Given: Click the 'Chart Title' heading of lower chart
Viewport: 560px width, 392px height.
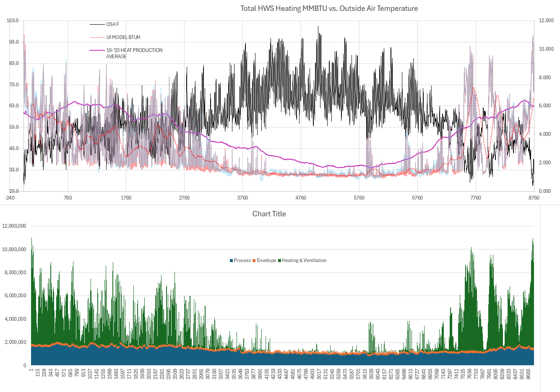Looking at the screenshot, I should (269, 214).
